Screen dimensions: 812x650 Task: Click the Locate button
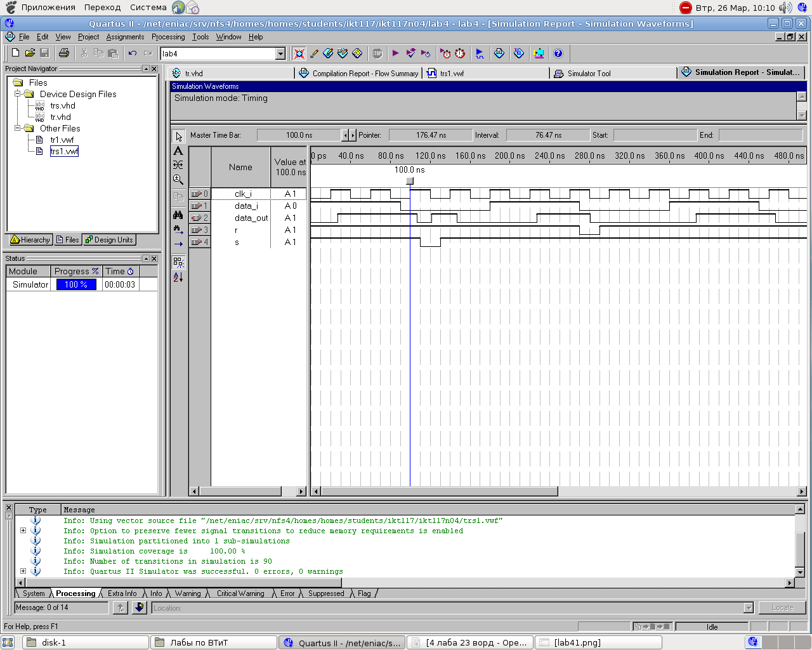coord(782,607)
